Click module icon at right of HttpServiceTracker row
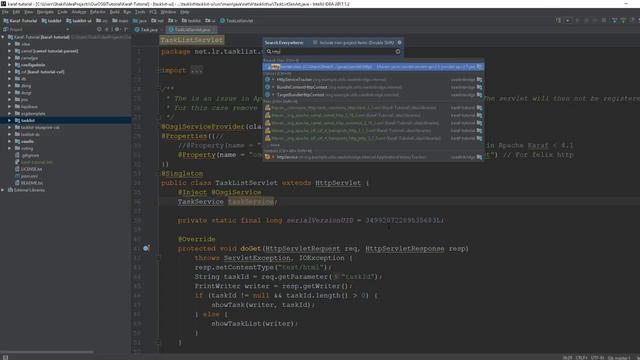This screenshot has height=360, width=640. click(480, 80)
